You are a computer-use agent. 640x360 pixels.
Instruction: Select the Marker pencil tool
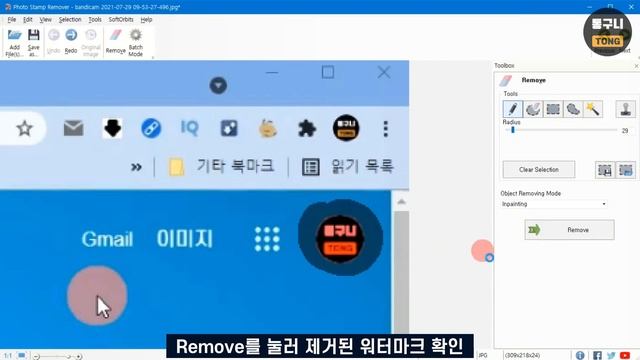[x=513, y=109]
